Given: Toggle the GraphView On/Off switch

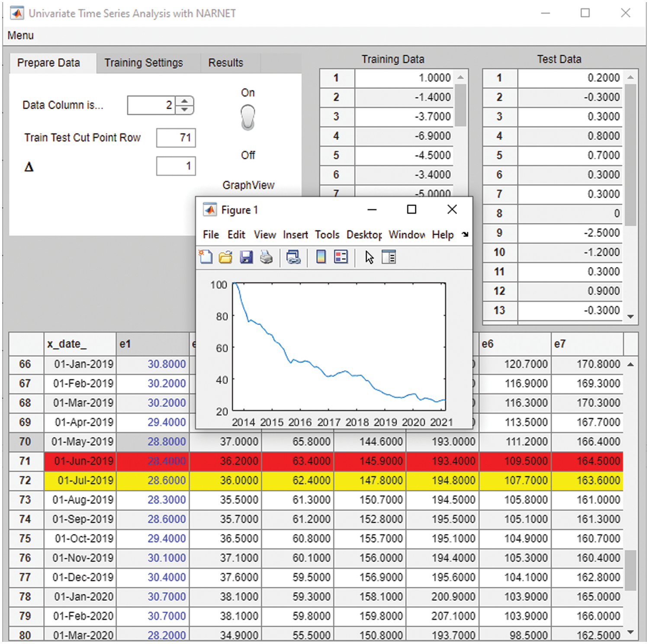Looking at the screenshot, I should [x=248, y=118].
